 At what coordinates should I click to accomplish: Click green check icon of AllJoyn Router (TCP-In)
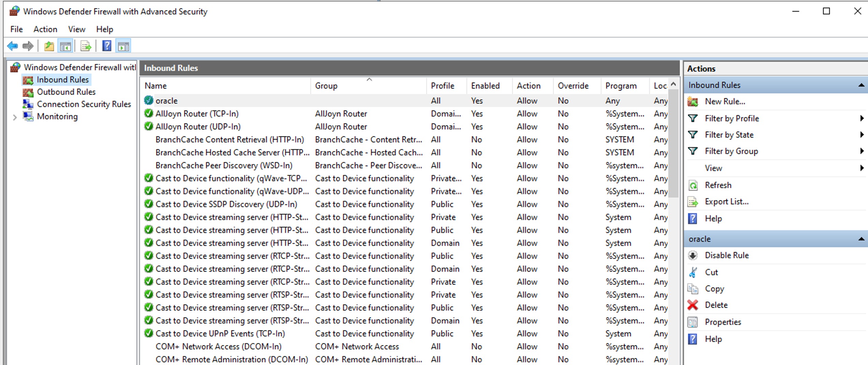pos(149,113)
